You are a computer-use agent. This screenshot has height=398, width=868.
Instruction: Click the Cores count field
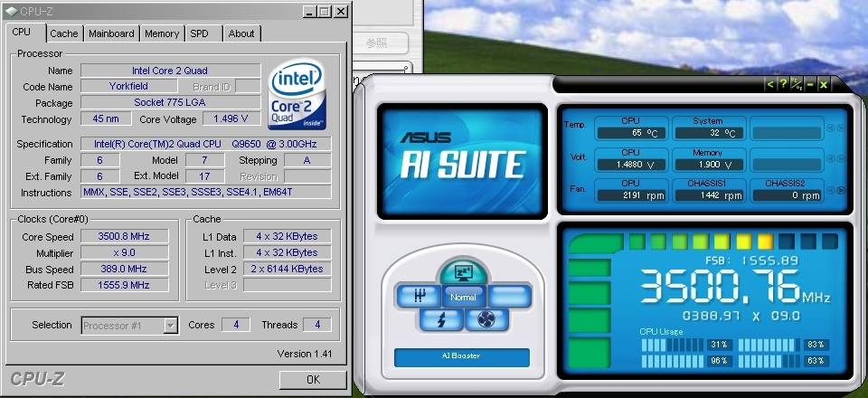(236, 325)
